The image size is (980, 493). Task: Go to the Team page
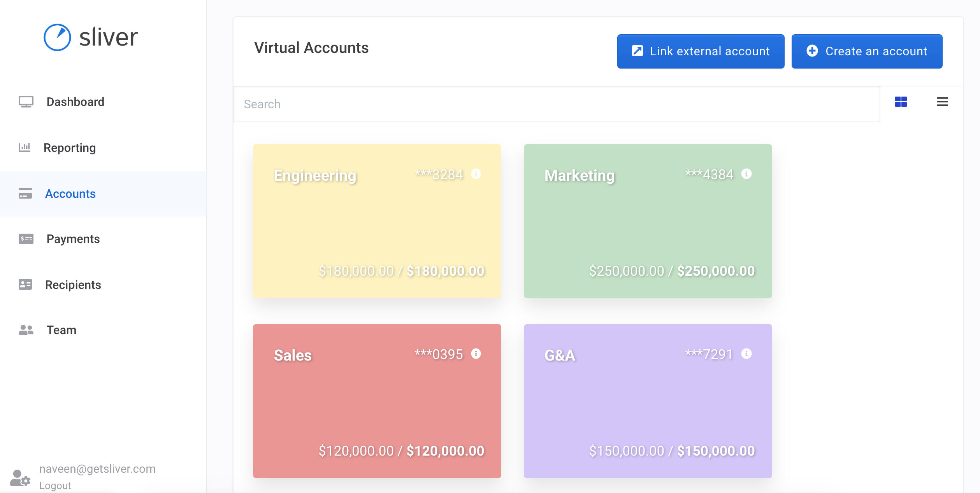pyautogui.click(x=61, y=330)
